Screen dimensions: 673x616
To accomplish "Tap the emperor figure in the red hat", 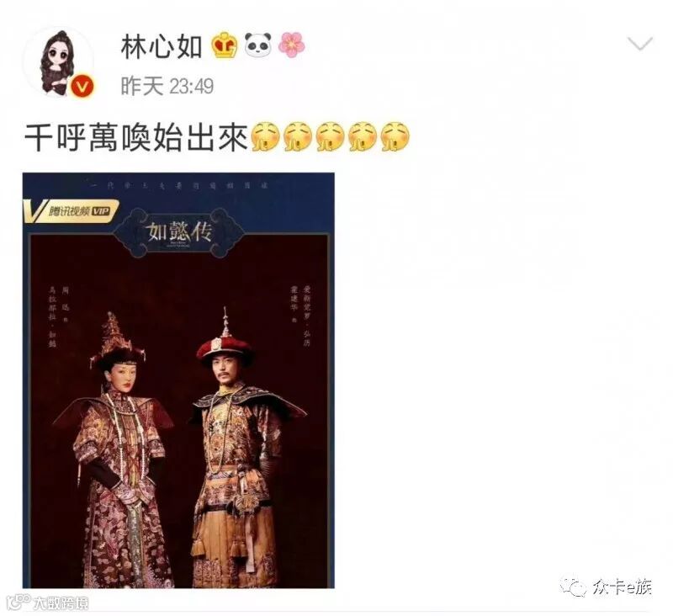I will pyautogui.click(x=241, y=449).
